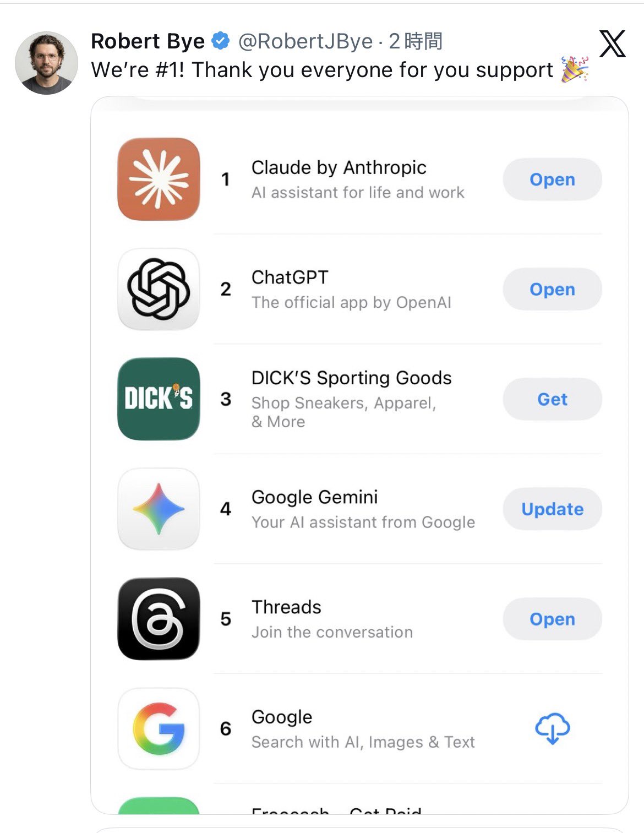644x833 pixels.
Task: Open the Claude app with the Open button
Action: (552, 179)
